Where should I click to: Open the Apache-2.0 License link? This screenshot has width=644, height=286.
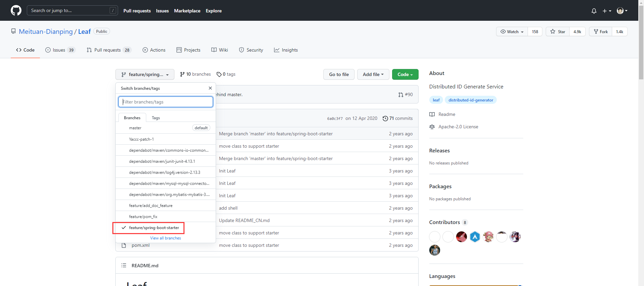pyautogui.click(x=454, y=127)
